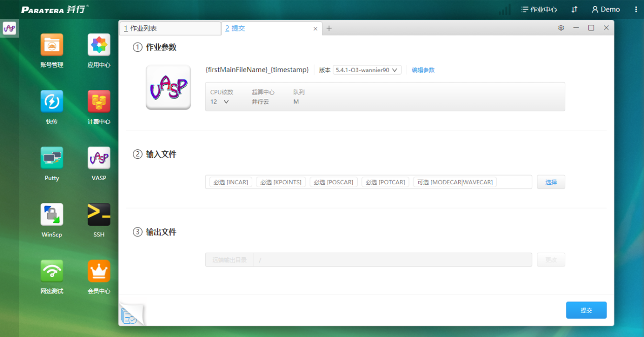Open the 网速测试 desktop icon

(52, 271)
